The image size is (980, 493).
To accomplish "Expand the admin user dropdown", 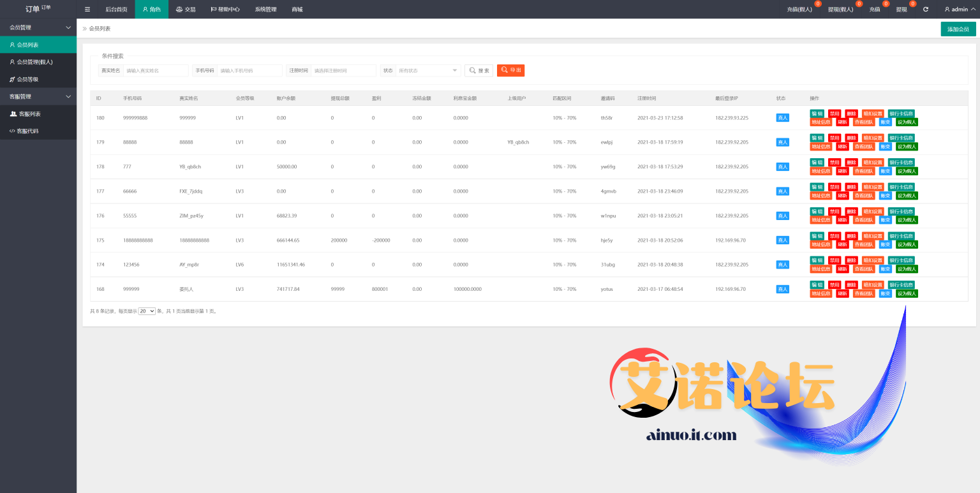I will (x=960, y=10).
